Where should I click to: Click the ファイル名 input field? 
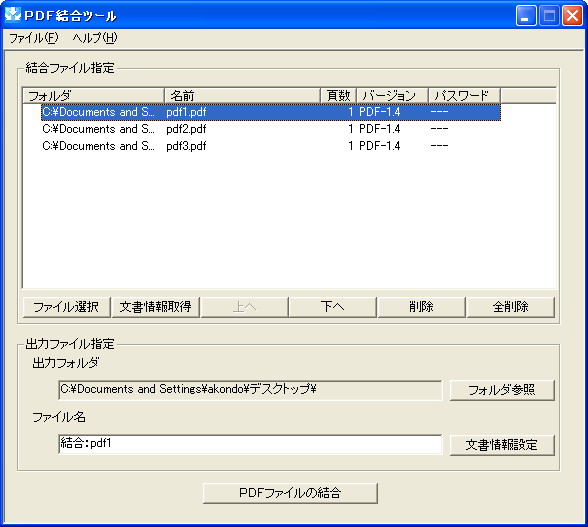tap(250, 444)
